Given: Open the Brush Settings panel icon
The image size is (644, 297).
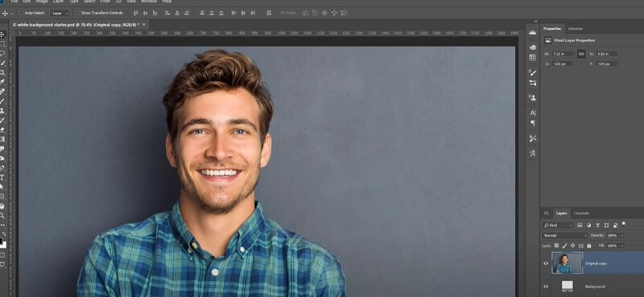Looking at the screenshot, I should (x=533, y=72).
